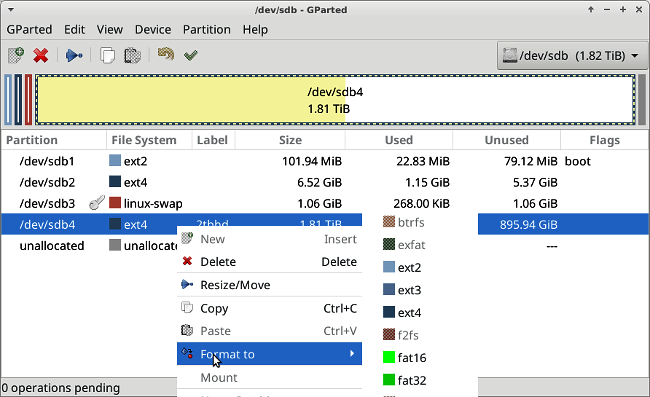Open the Device menu
Screen dimensions: 650x397
(153, 30)
